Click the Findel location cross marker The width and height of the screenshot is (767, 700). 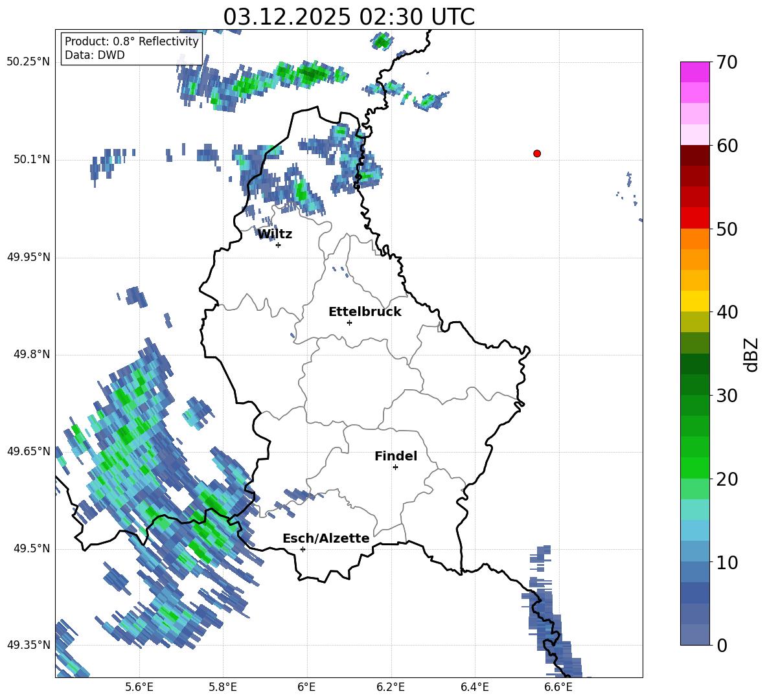(x=395, y=468)
